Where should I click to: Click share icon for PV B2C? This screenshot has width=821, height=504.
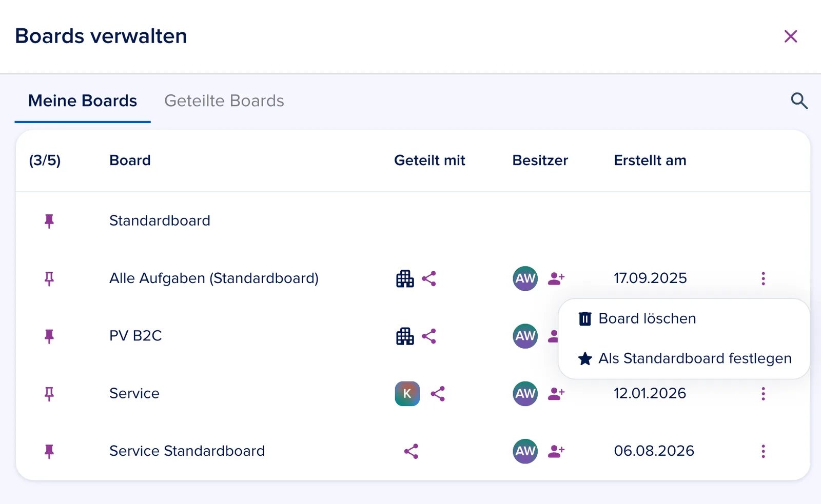click(x=429, y=336)
